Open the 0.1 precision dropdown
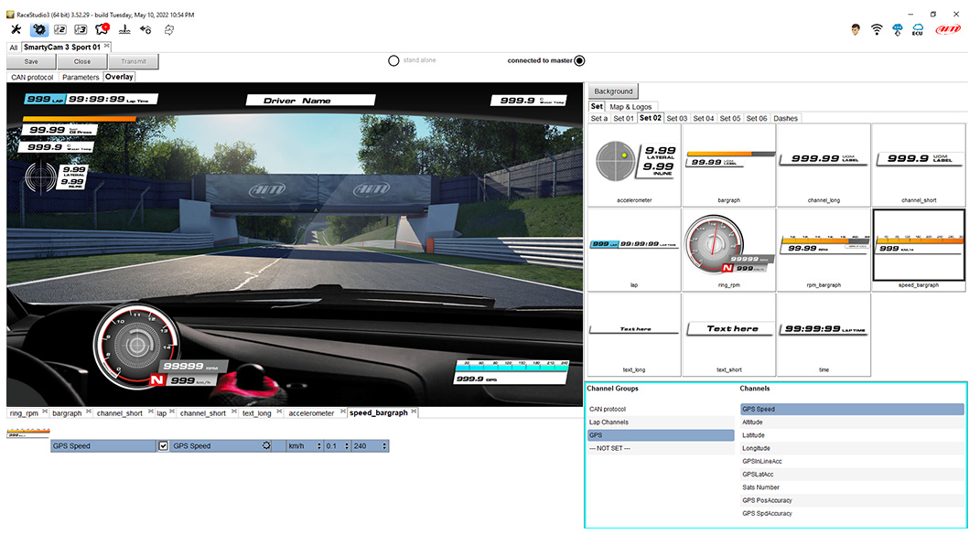980x545 pixels. [337, 446]
